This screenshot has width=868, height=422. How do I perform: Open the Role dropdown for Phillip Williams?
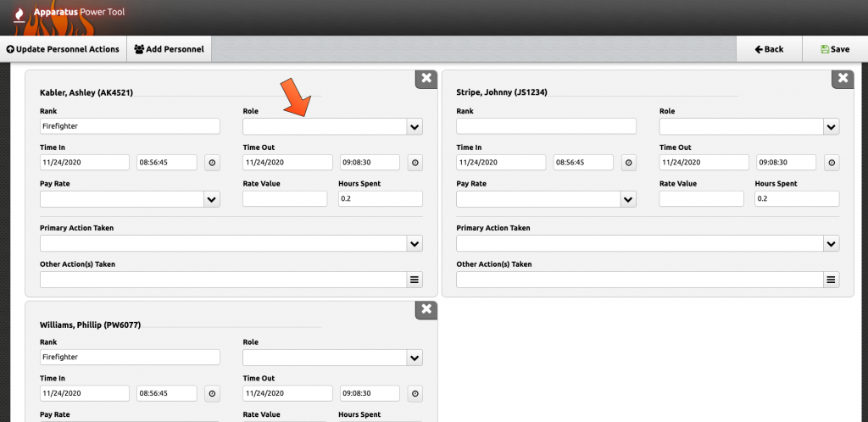click(415, 358)
